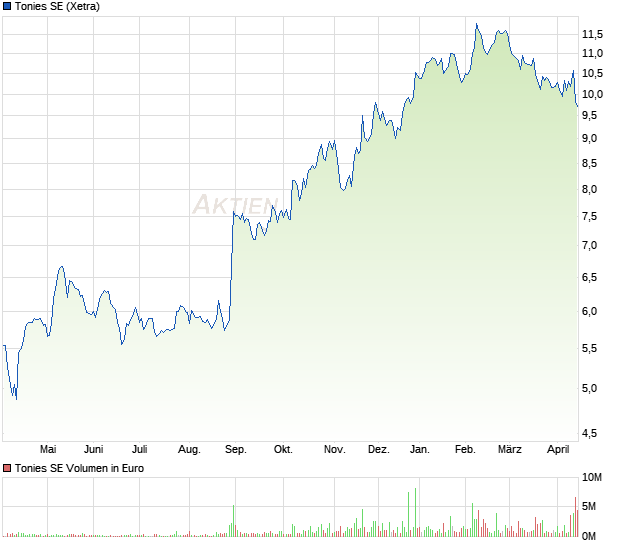
Task: Click the red Volumen legend square
Action: pyautogui.click(x=7, y=468)
